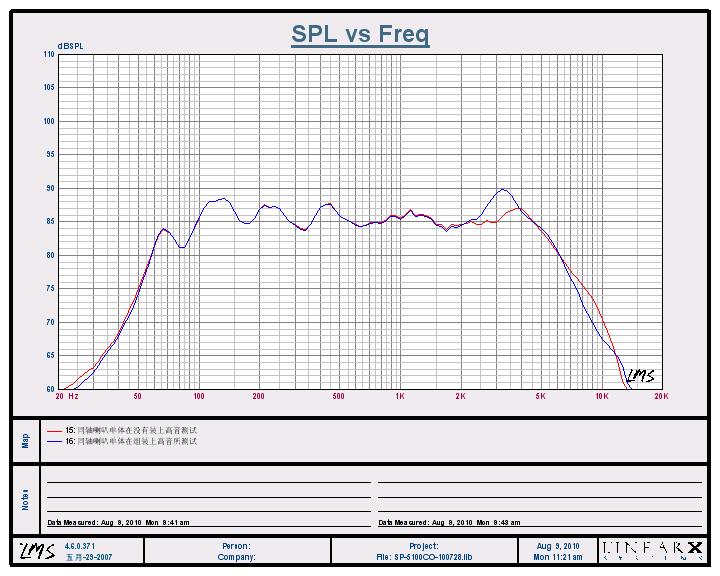Screen dimensions: 720x576
Task: Click the 110 dB axis value
Action: pyautogui.click(x=49, y=55)
